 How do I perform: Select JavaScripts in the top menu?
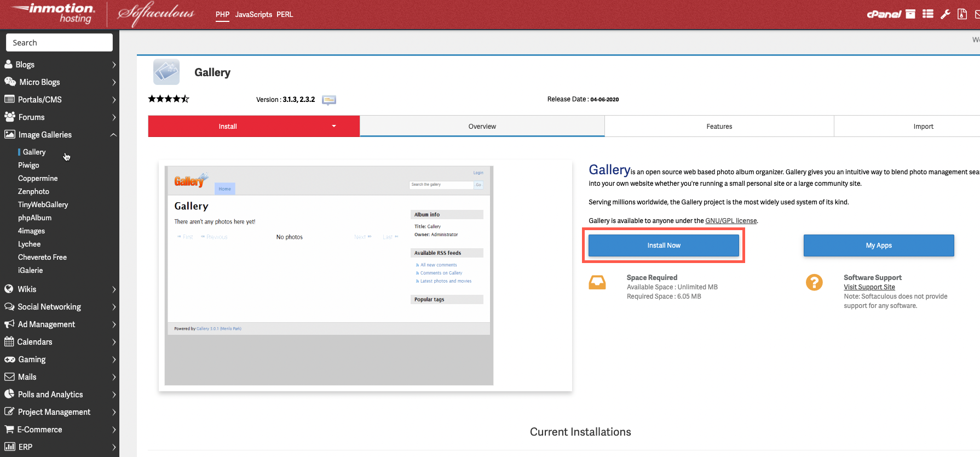click(x=253, y=15)
